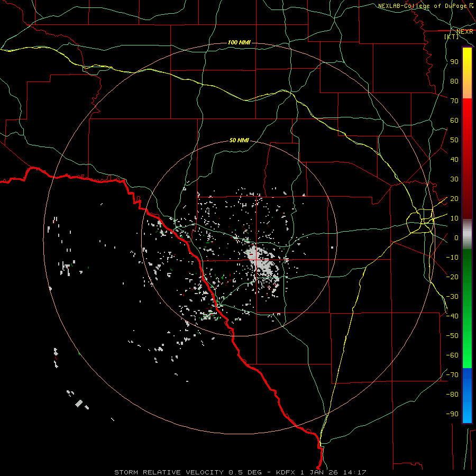Click the 0 value on velocity scale
This screenshot has height=476, width=476.
click(456, 238)
